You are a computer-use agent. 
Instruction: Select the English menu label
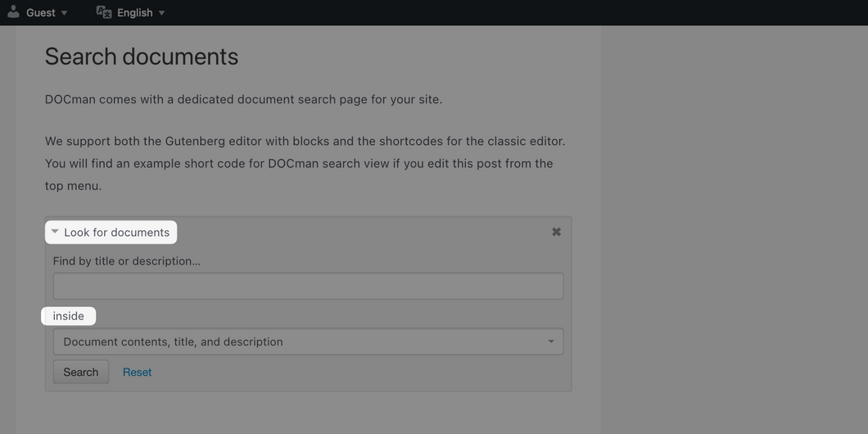pyautogui.click(x=135, y=13)
